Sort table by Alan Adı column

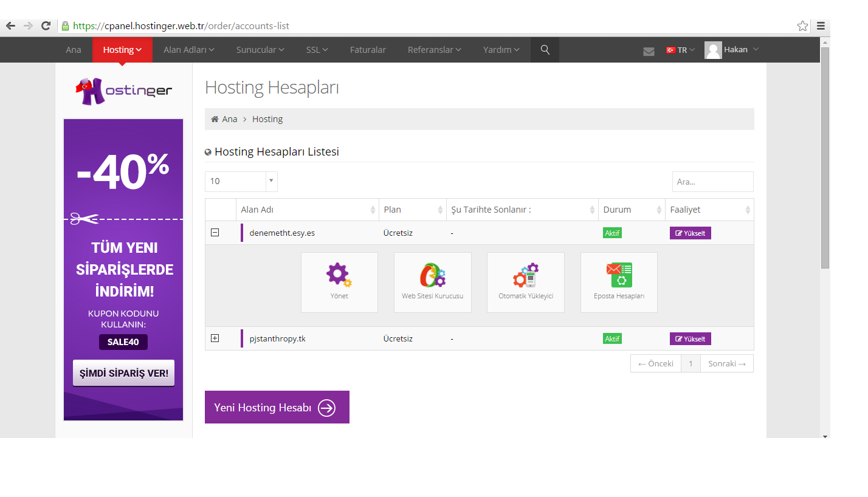(x=308, y=210)
